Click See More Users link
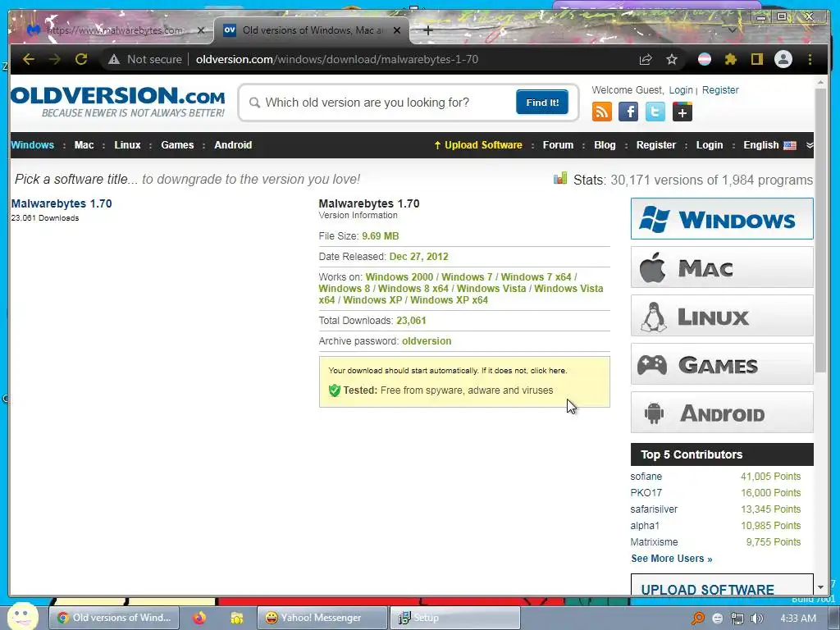 (672, 558)
